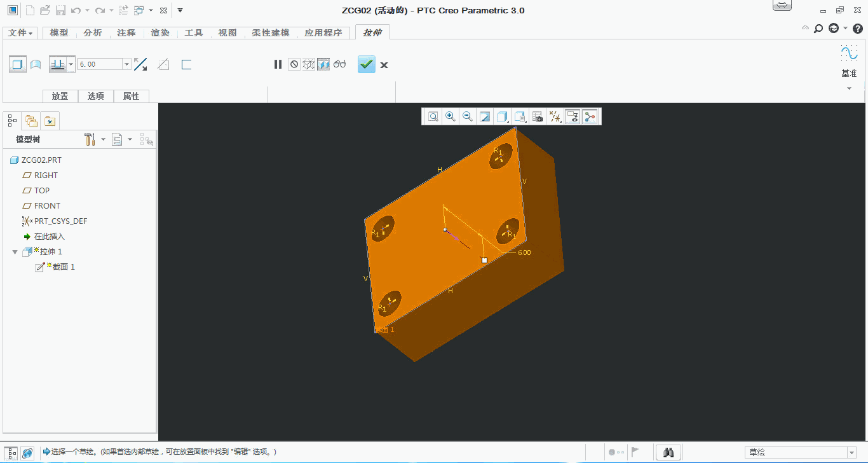The width and height of the screenshot is (868, 463).
Task: Switch to the 模型 ribbon tab
Action: (59, 33)
